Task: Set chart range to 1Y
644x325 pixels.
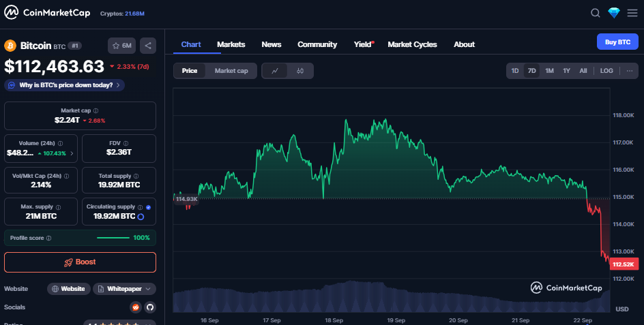Action: [x=566, y=71]
